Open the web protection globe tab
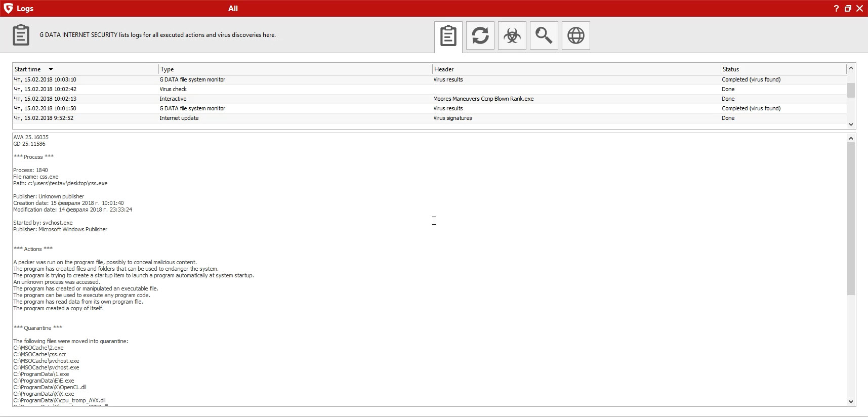Screen dimensions: 868x417 pos(576,35)
